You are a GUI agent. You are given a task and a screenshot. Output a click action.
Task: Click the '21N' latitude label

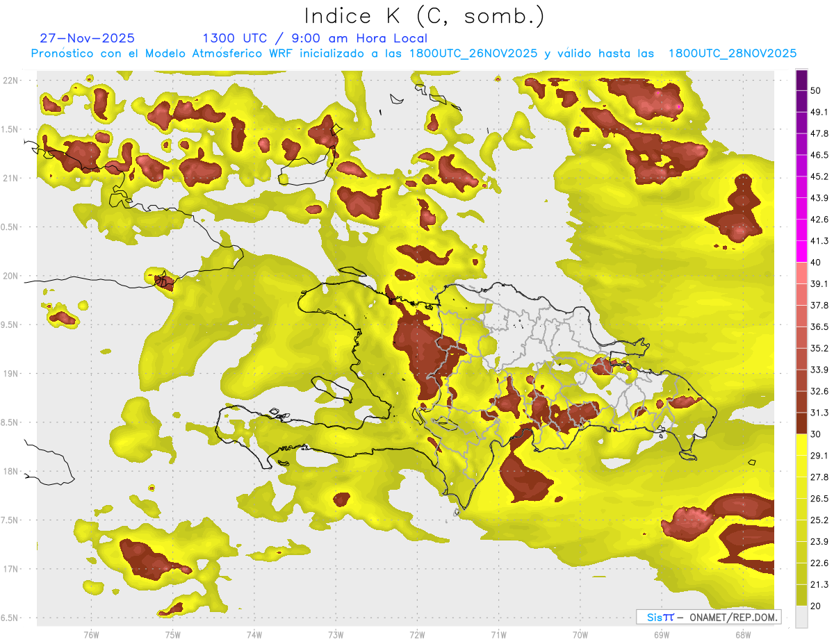(11, 178)
